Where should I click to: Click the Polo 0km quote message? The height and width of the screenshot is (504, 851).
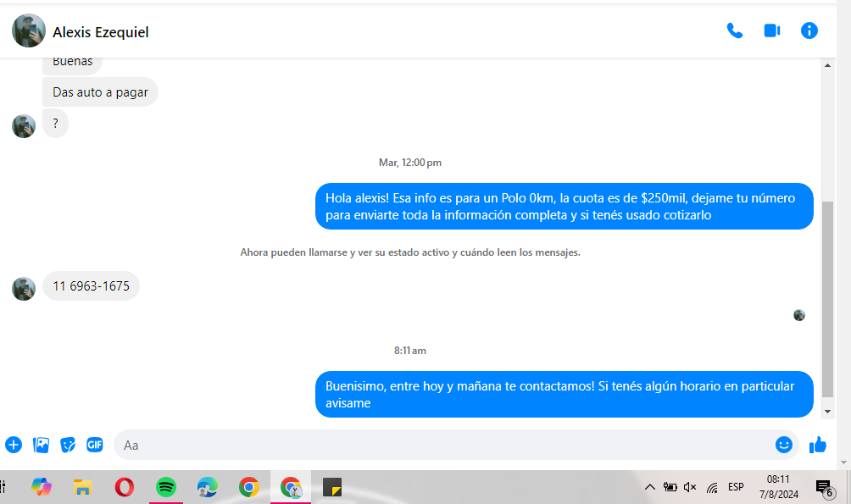[x=564, y=206]
